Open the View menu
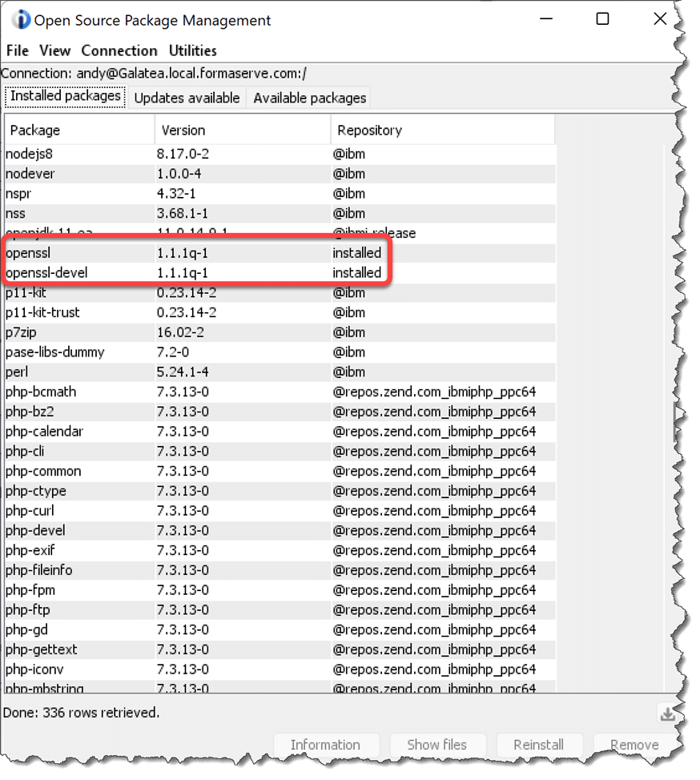The image size is (700, 780). coord(54,50)
